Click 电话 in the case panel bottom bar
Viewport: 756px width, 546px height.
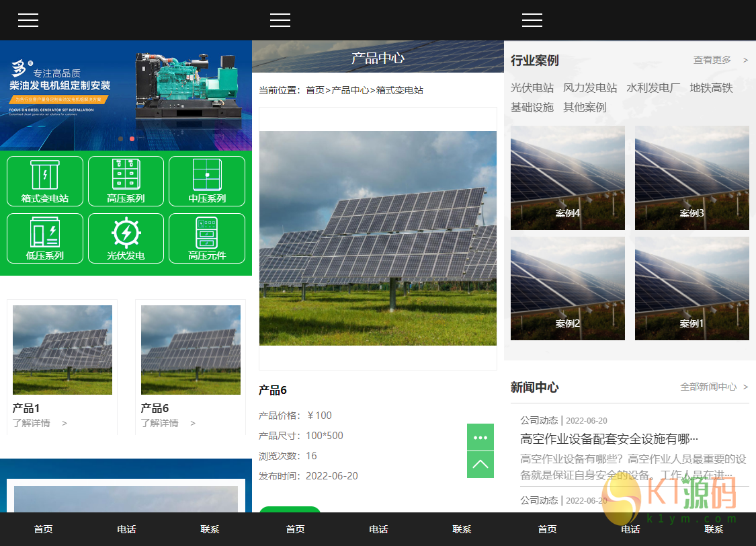[x=630, y=529]
